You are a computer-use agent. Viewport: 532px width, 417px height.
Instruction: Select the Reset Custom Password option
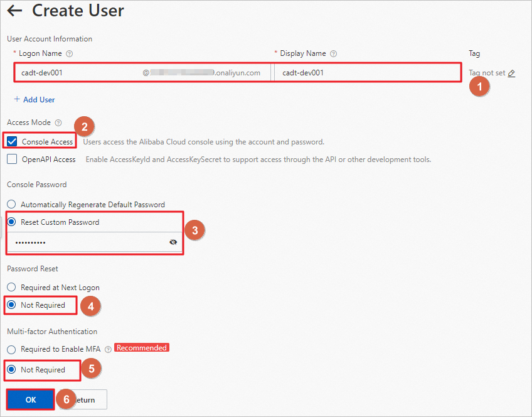[x=11, y=222]
